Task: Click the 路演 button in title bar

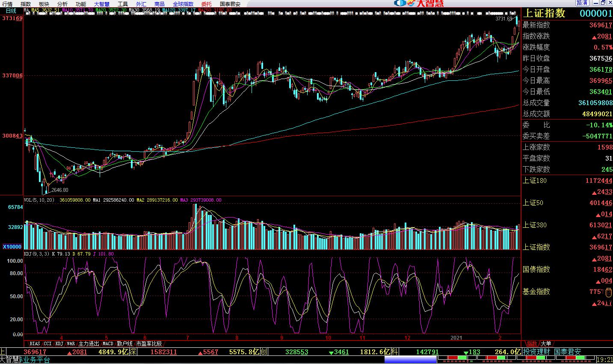Action: [x=582, y=3]
